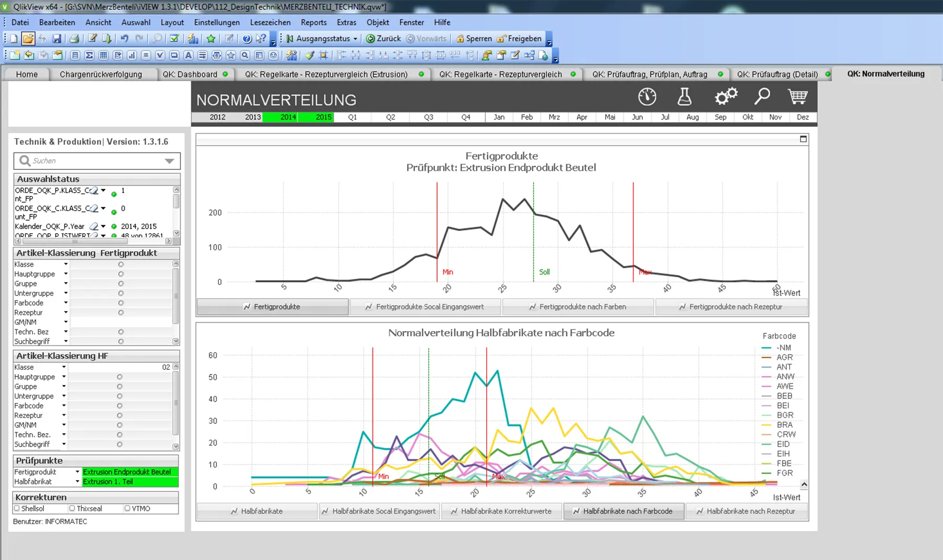Open the shopping cart icon
This screenshot has height=560, width=943.
coord(797,97)
